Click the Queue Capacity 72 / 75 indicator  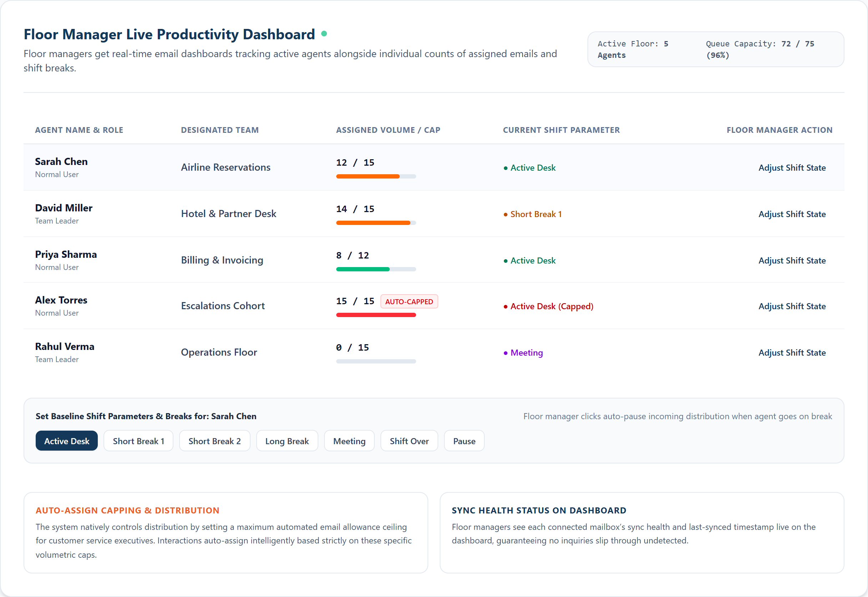coord(760,49)
